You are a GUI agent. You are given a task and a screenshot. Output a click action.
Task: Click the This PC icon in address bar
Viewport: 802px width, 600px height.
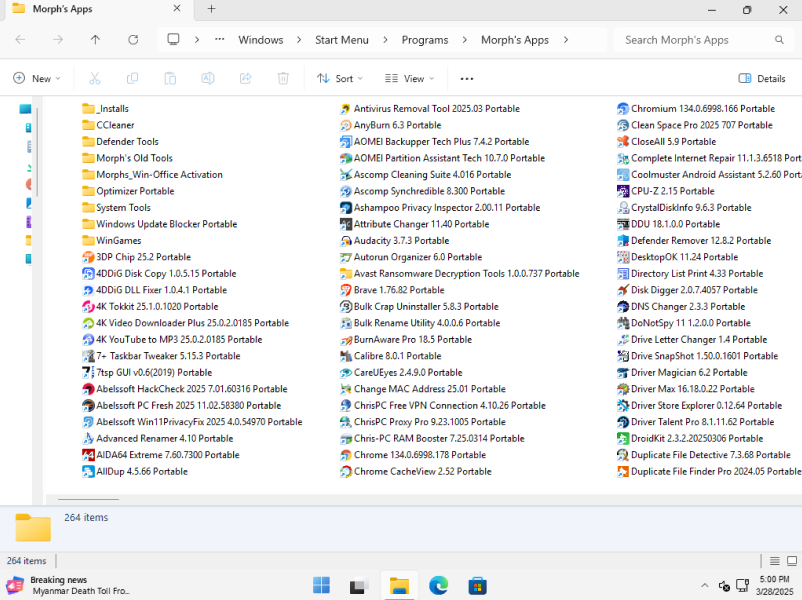[x=173, y=39]
